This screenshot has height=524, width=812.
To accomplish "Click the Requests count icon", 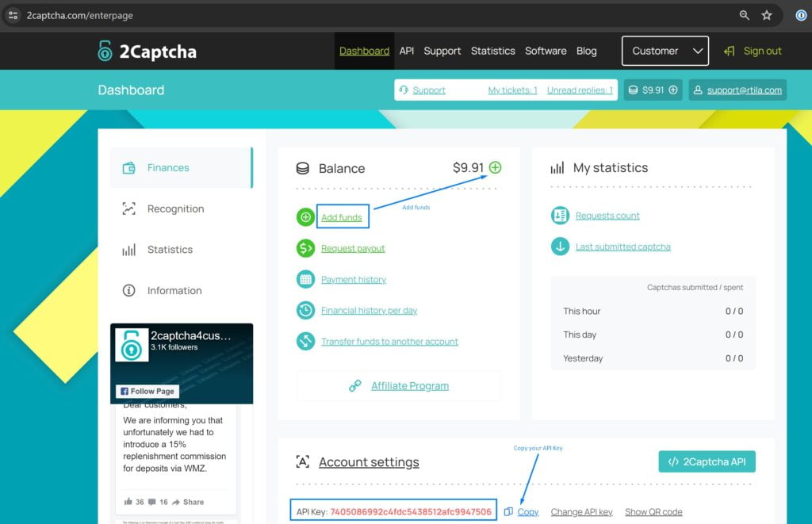I will [x=560, y=216].
